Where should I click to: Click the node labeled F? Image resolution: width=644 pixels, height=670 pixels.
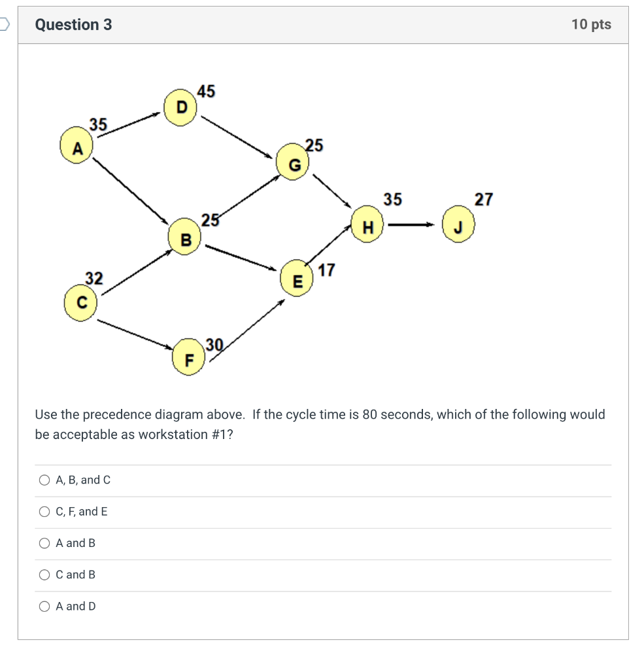(189, 359)
